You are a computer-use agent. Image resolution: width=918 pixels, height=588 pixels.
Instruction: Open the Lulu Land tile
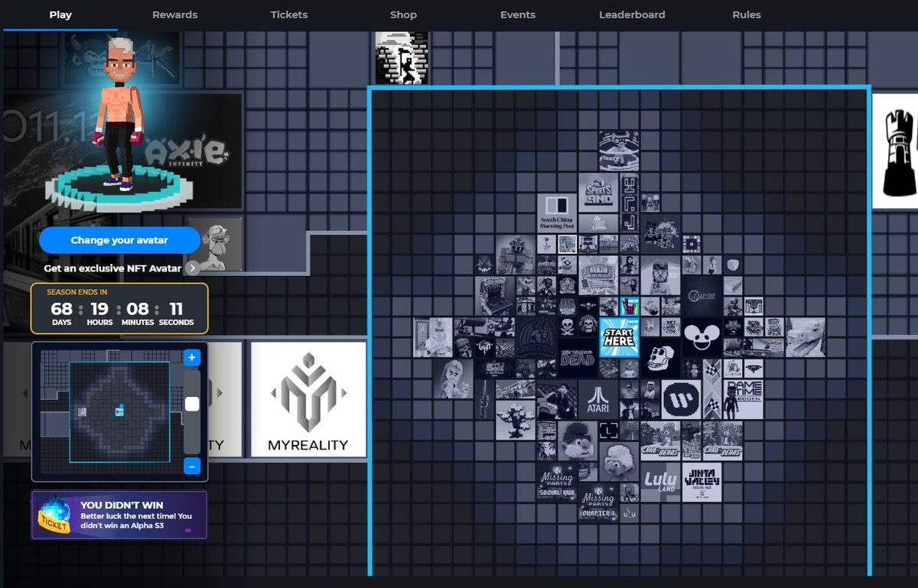click(660, 481)
